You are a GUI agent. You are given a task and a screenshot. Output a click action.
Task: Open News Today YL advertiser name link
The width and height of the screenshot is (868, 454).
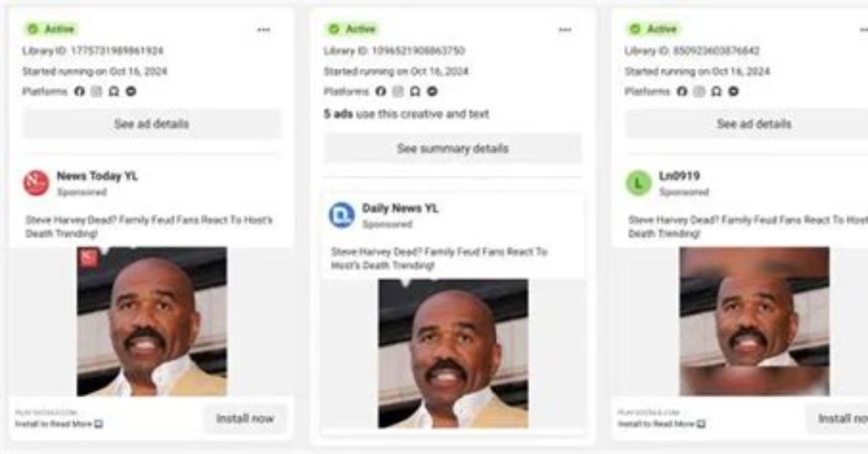pyautogui.click(x=98, y=176)
